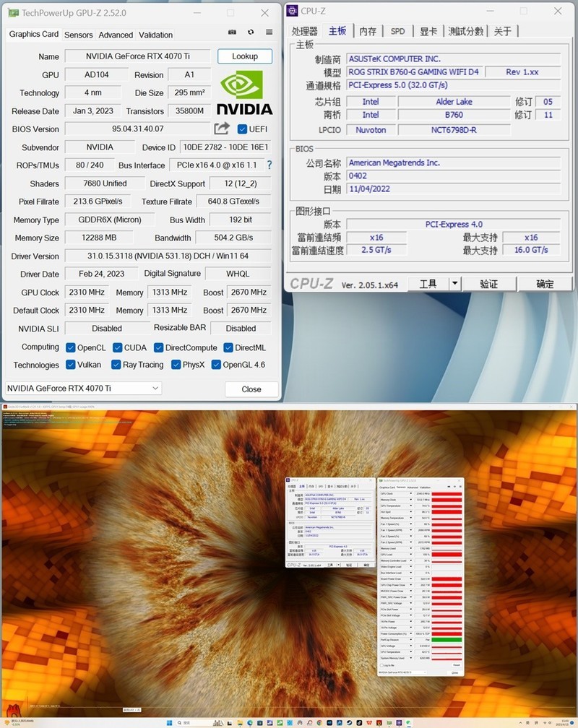The image size is (578, 728).
Task: Click the Lookup button
Action: pos(245,56)
